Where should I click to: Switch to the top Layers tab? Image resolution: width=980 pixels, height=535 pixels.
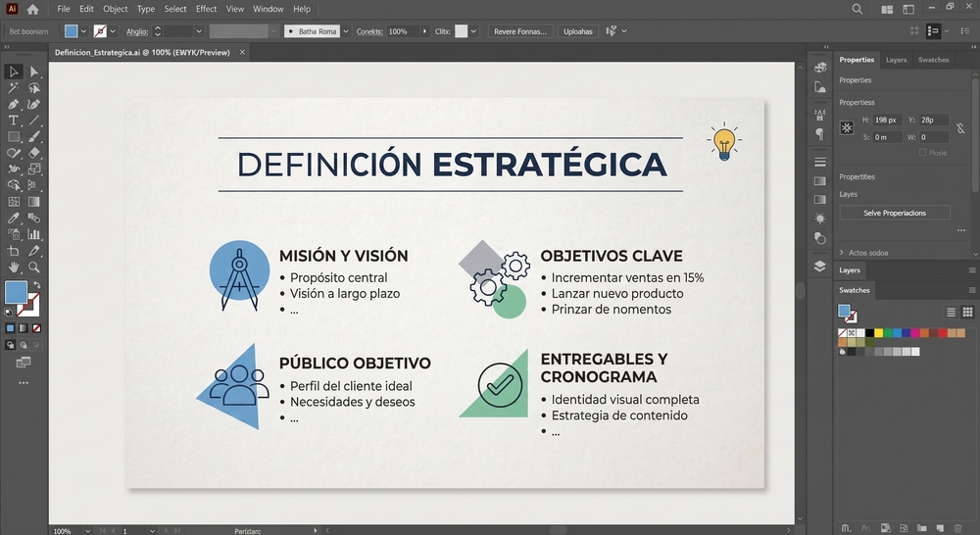(897, 60)
